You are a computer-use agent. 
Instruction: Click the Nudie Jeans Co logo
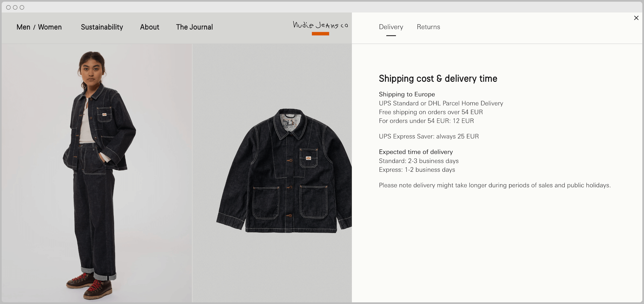pos(320,25)
